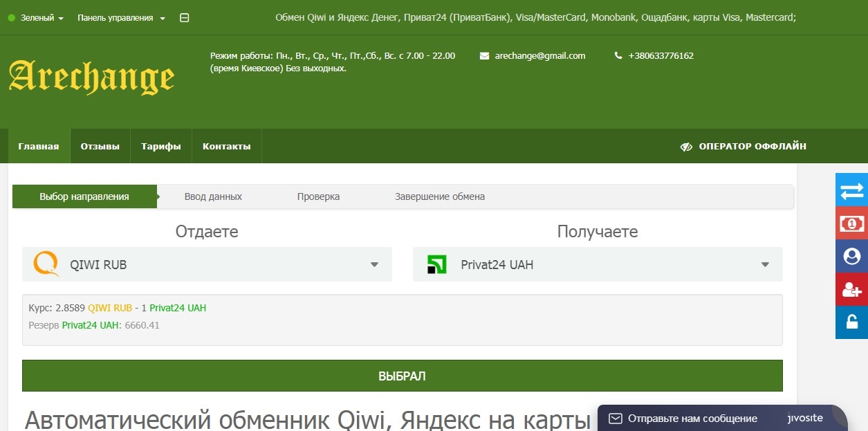The image size is (868, 431).
Task: Click the jivosite label in chat widget
Action: tap(805, 418)
